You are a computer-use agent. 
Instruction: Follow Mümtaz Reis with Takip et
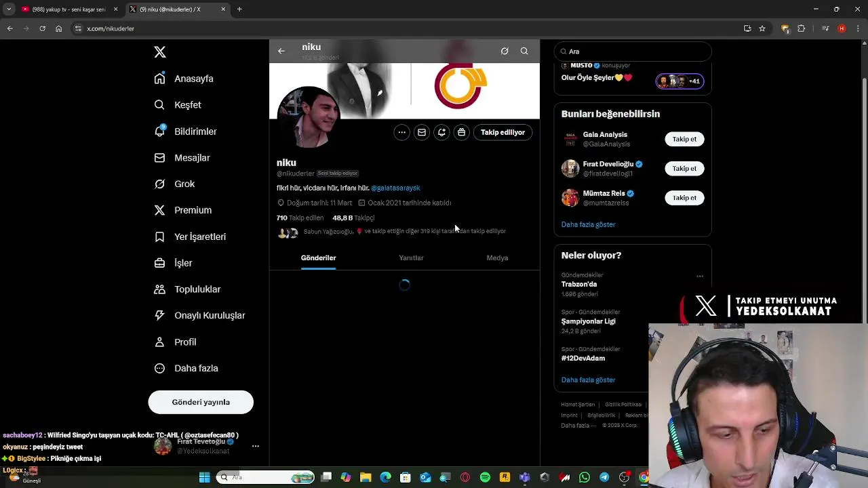coord(684,198)
